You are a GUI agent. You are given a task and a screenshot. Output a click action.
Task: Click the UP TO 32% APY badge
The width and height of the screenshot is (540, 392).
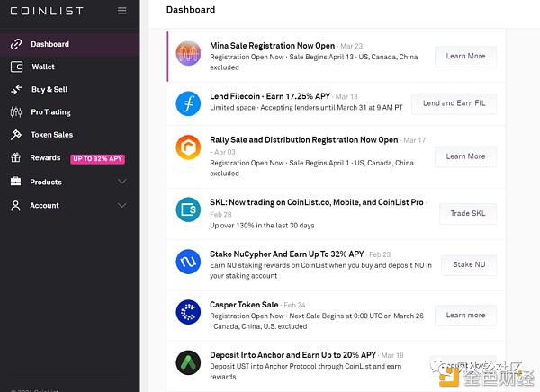coord(98,158)
